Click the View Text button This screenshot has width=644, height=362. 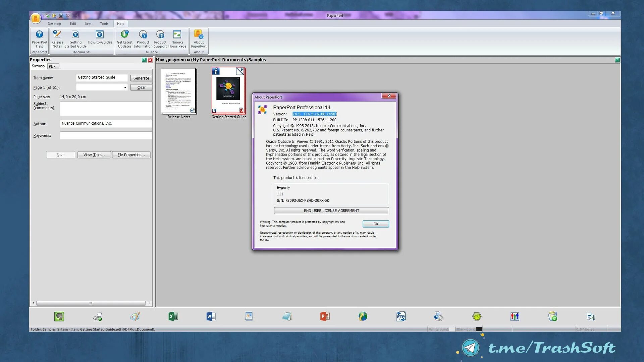click(x=94, y=155)
